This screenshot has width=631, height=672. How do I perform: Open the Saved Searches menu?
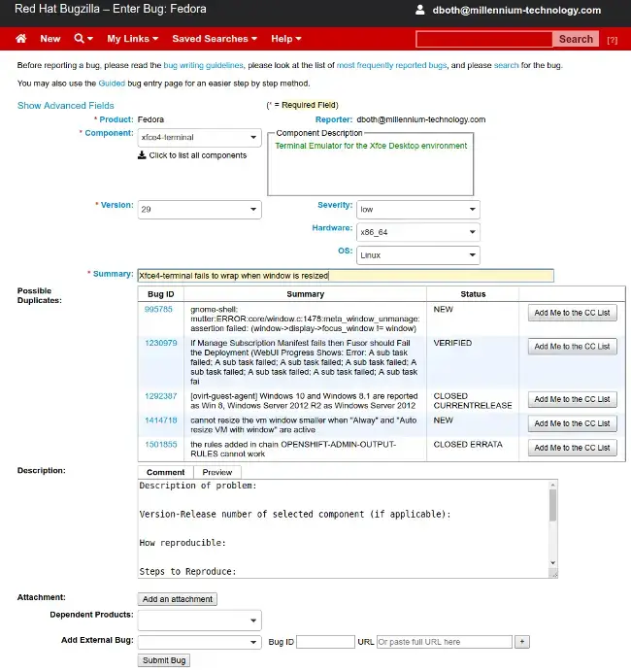(215, 39)
